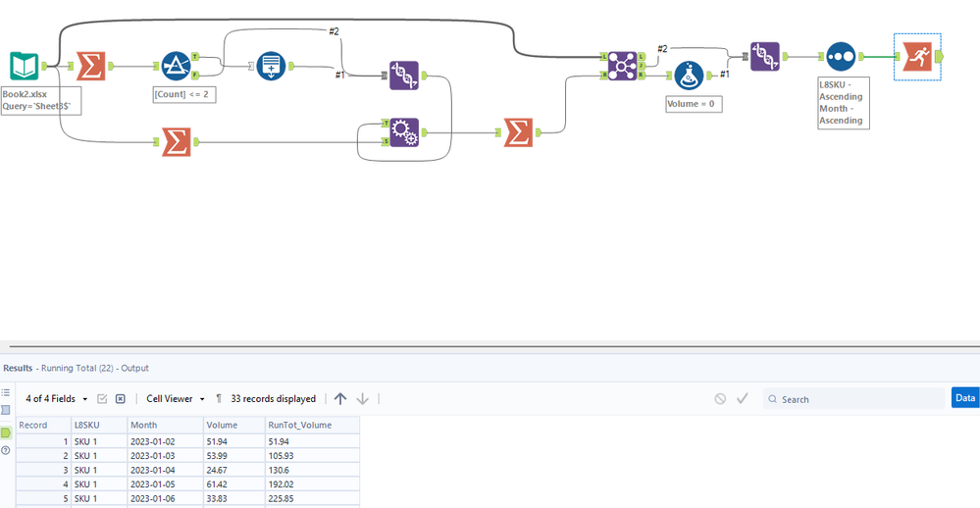Screen dimensions: 980x508
Task: Click the Volume cell 61.42
Action: (233, 484)
